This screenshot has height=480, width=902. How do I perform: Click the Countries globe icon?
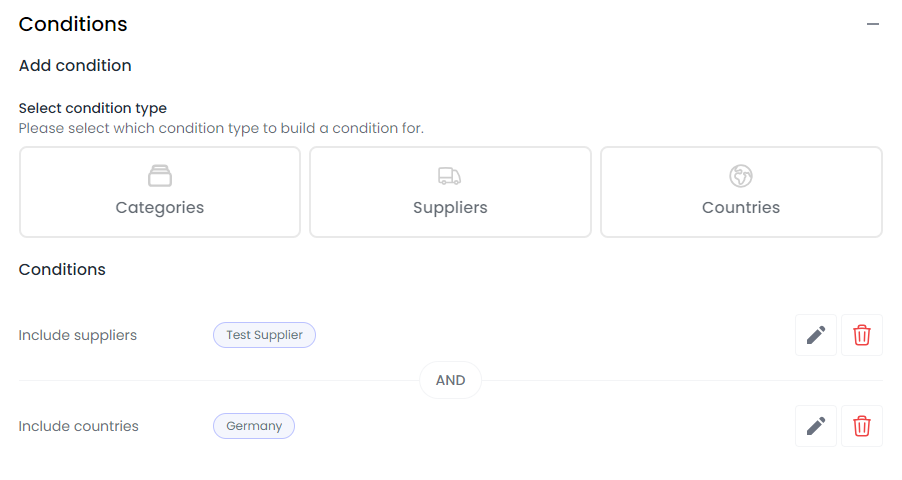point(741,176)
